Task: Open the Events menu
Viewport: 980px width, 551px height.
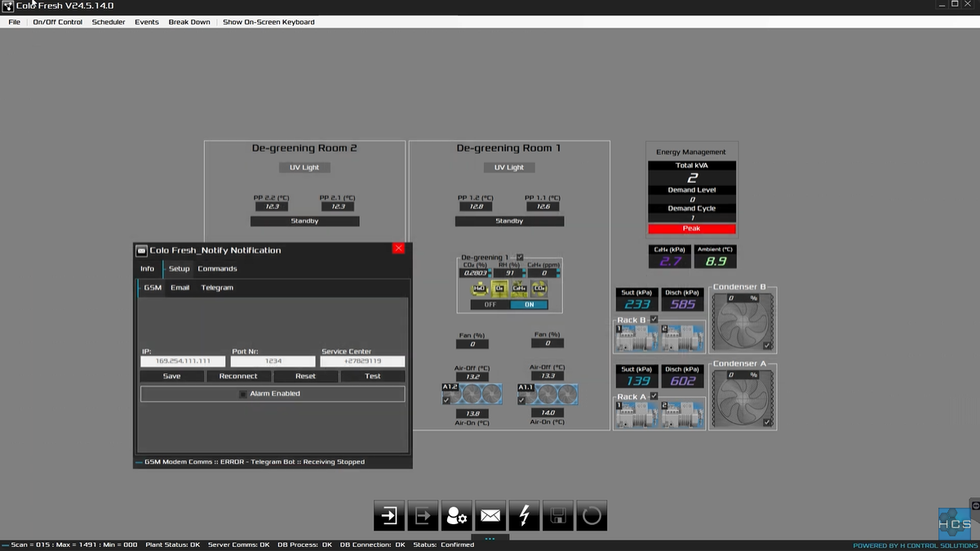Action: click(147, 22)
